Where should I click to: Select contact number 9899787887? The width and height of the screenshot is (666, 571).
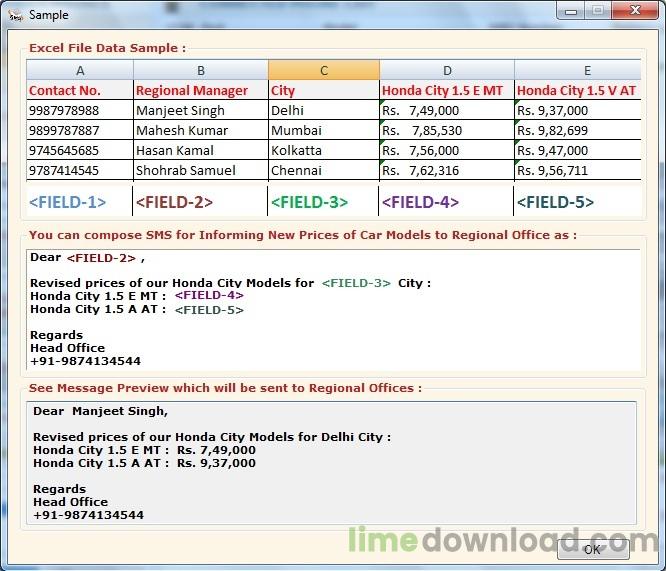point(80,130)
